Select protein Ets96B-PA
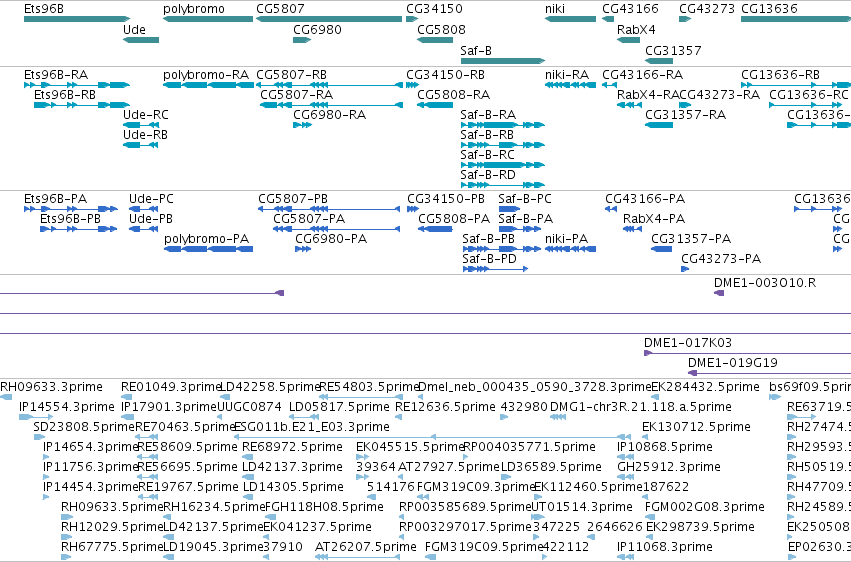This screenshot has width=851, height=562. click(71, 209)
